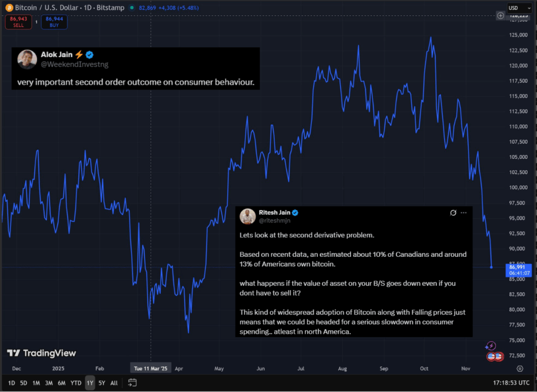
Task: Switch to the 6M time range
Action: [x=61, y=383]
